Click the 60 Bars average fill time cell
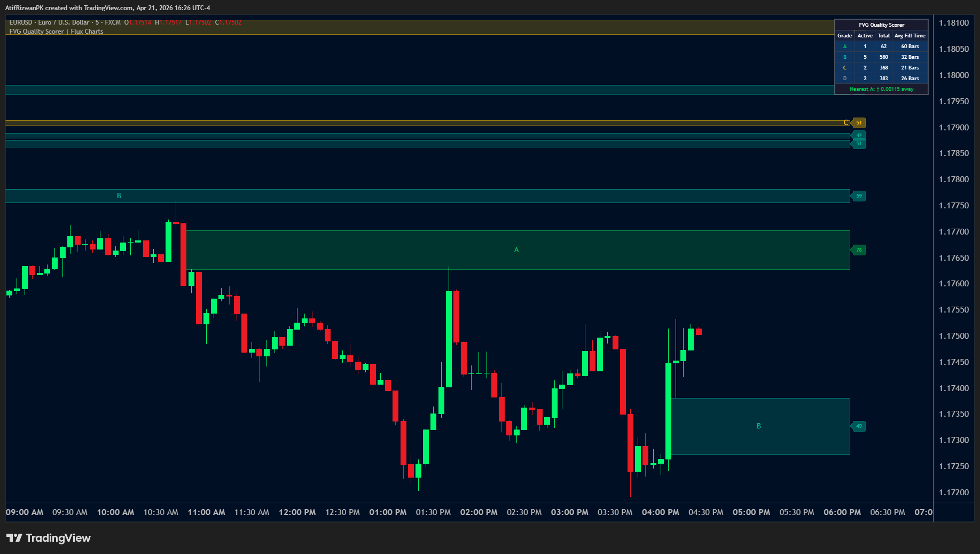980x554 pixels. (910, 46)
